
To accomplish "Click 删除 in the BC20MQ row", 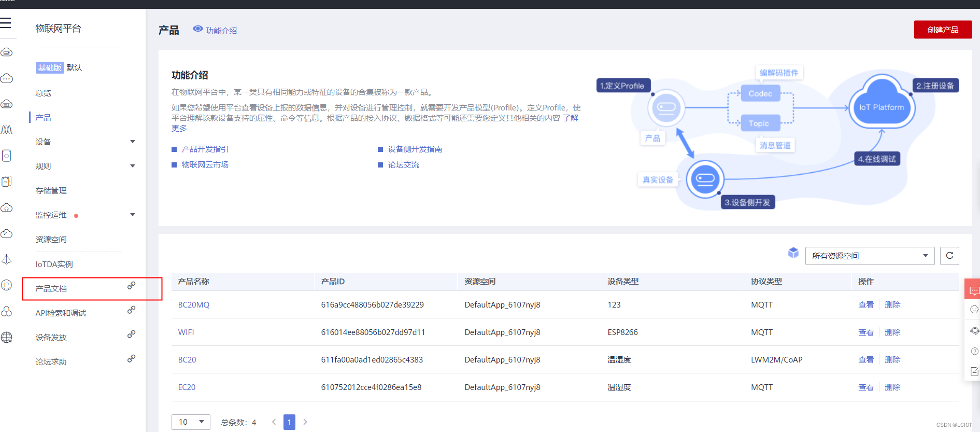I will tap(892, 305).
